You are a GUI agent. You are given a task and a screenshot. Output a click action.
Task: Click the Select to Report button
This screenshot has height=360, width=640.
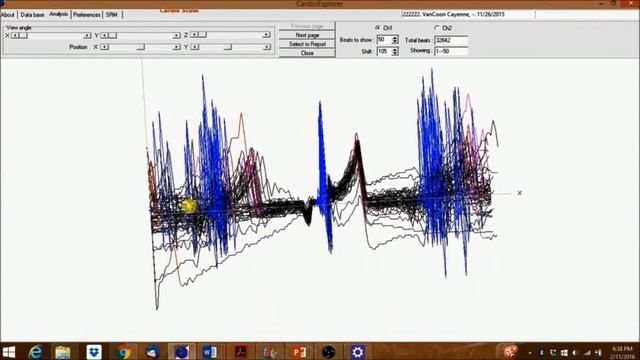(307, 44)
